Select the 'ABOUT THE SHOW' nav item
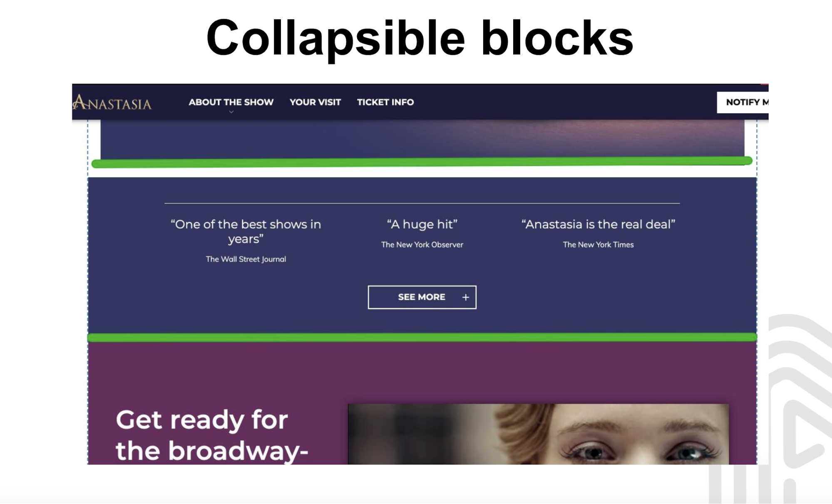This screenshot has width=832, height=504. click(231, 102)
